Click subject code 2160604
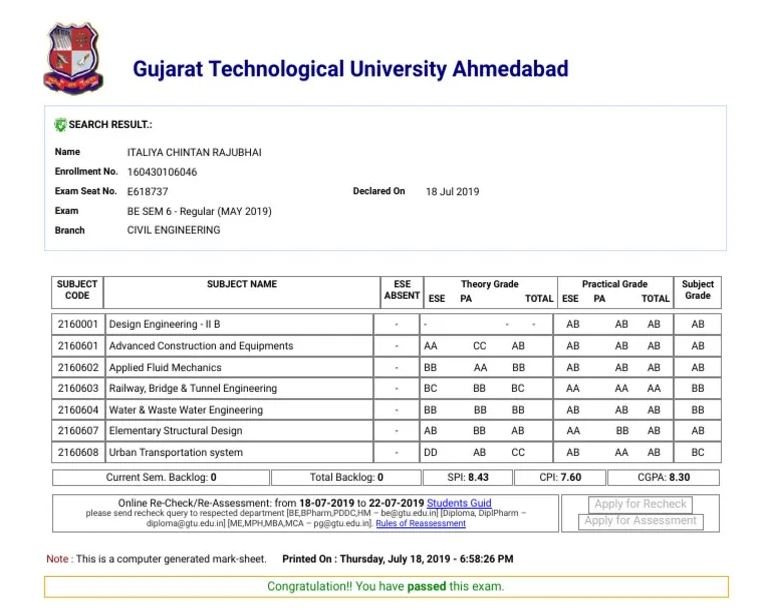Image resolution: width=757 pixels, height=614 pixels. coord(78,410)
